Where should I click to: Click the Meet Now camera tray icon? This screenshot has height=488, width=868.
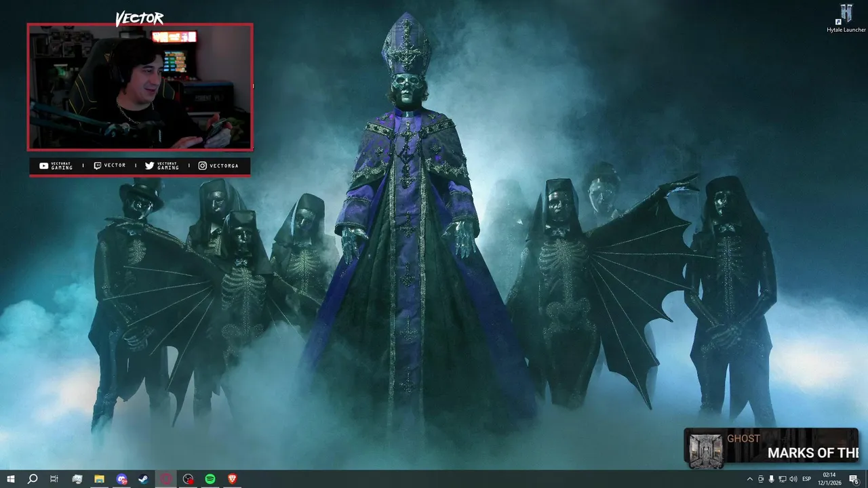pyautogui.click(x=761, y=479)
